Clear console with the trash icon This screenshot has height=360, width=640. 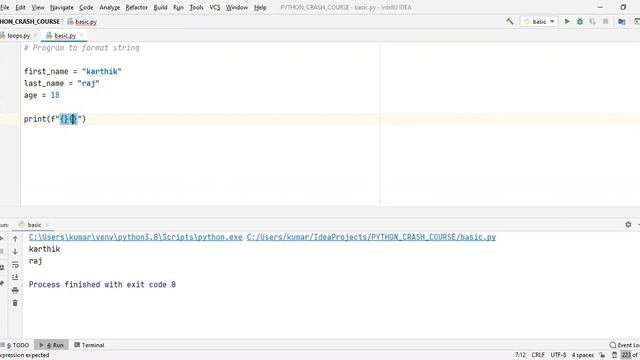15,303
